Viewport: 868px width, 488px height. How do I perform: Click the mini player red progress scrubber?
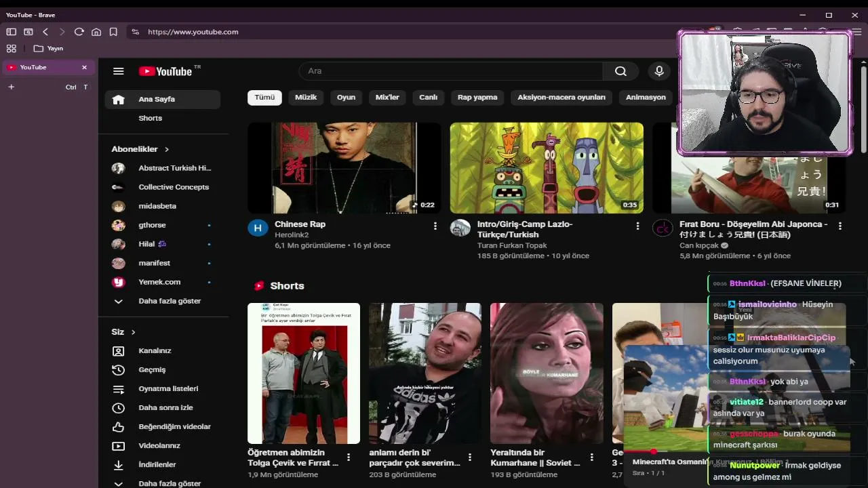654,451
